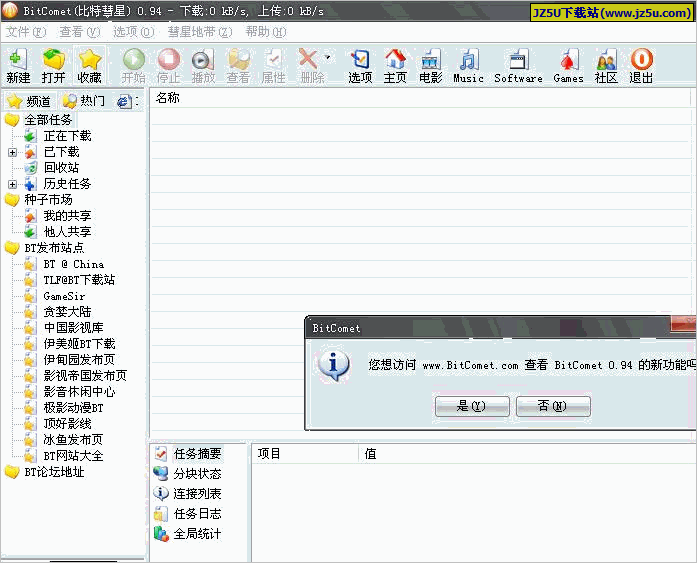Screen dimensions: 697x563
Task: Open BT @ China site entry
Action: point(74,264)
